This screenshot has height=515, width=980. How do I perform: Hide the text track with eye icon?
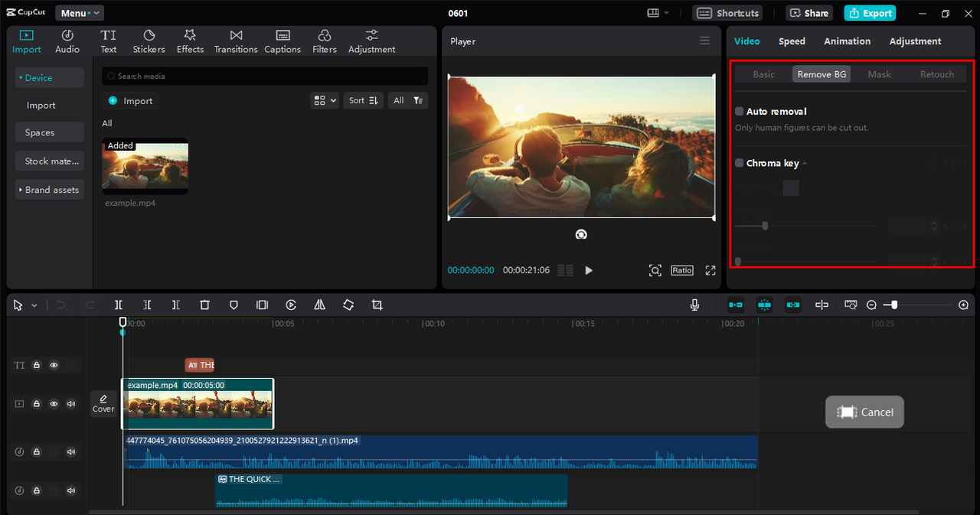pyautogui.click(x=54, y=365)
